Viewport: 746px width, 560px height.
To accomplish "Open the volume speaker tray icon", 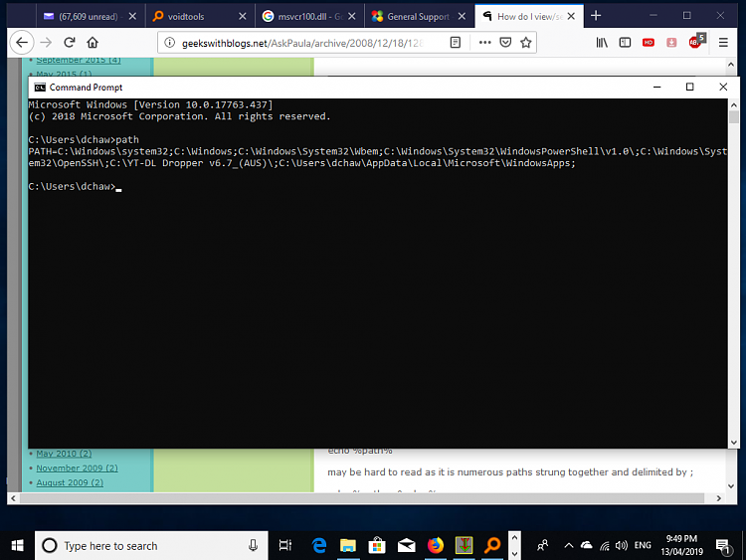I will [621, 545].
